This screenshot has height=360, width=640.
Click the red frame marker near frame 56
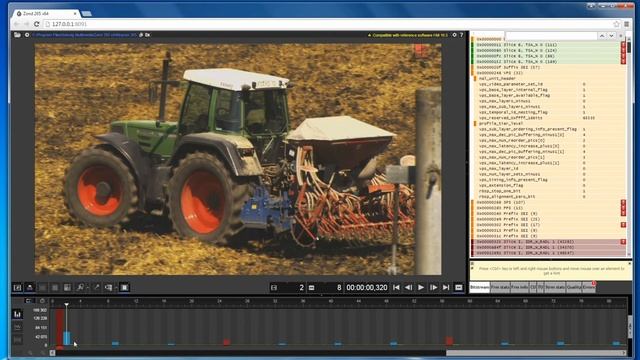tap(449, 341)
